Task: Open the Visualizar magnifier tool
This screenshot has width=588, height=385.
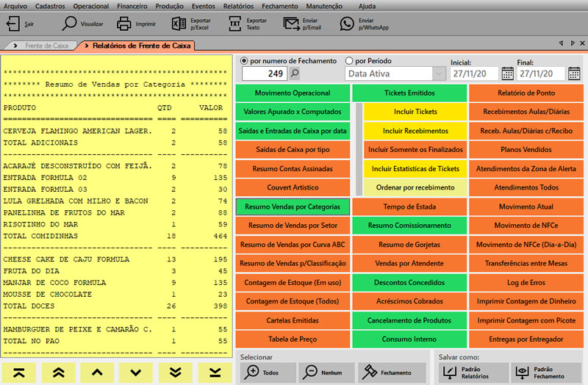Action: click(69, 24)
